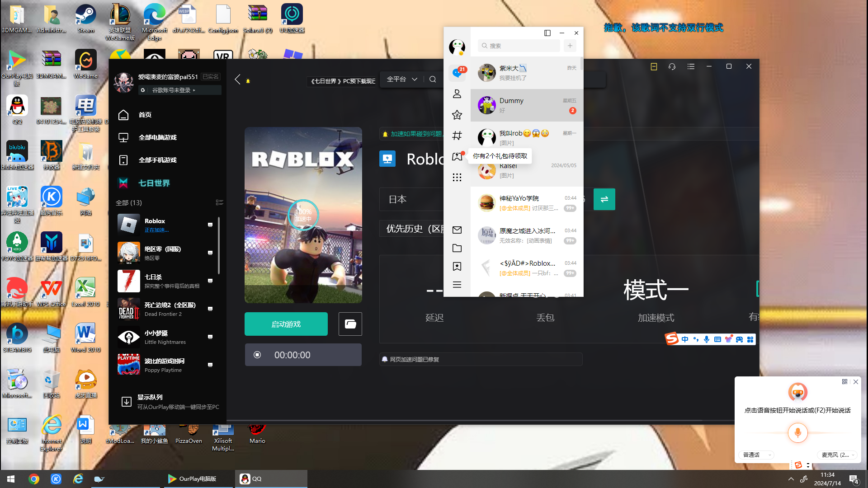The width and height of the screenshot is (868, 488).
Task: Toggle Sogou voice input microphone in toolbar
Action: (707, 339)
